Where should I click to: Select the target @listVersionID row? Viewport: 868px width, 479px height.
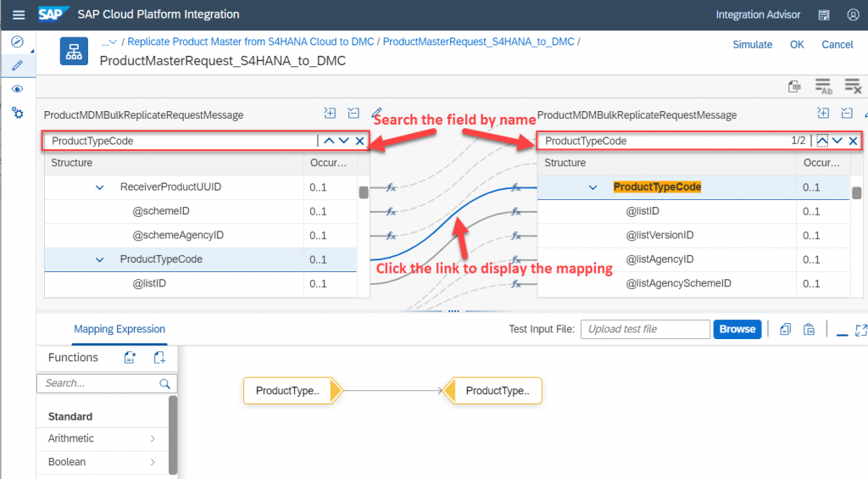coord(693,236)
